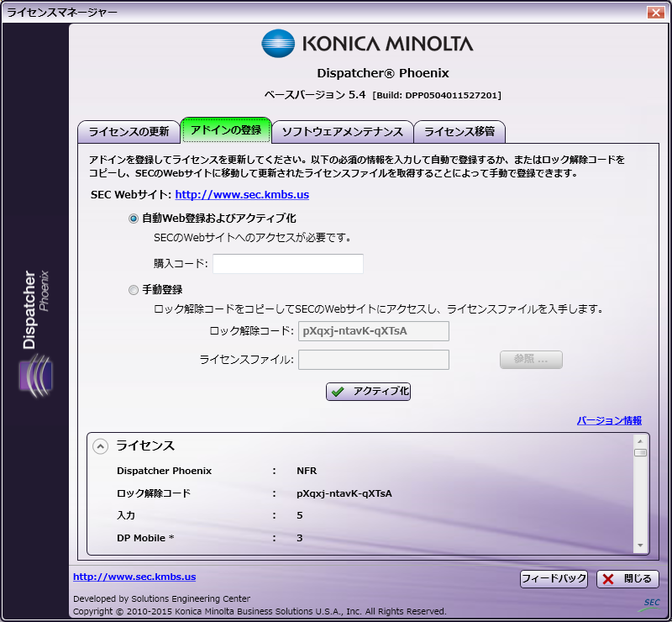Click the 閉じる button

(x=627, y=579)
